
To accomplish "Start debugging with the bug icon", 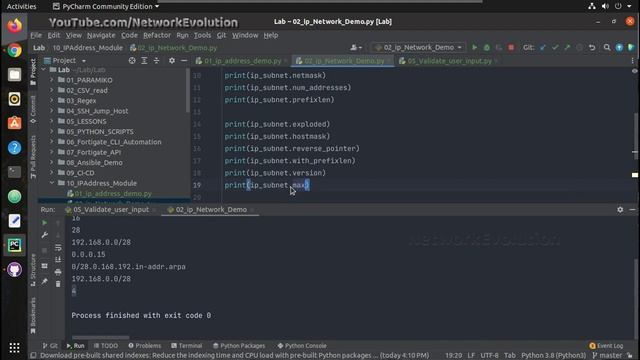I will tap(487, 48).
